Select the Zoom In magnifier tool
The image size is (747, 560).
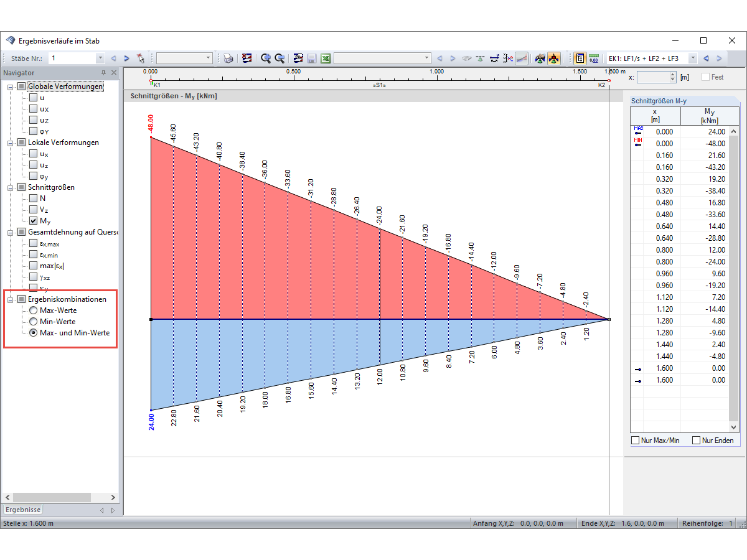[265, 57]
